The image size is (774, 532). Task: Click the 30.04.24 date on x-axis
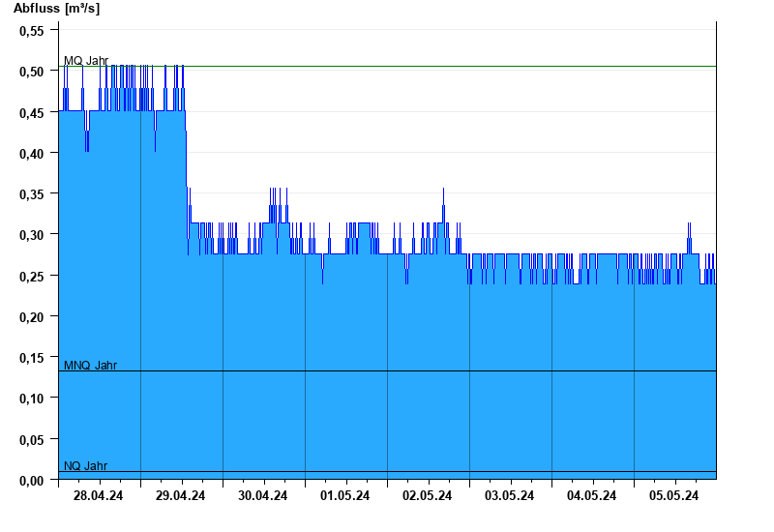click(x=263, y=496)
